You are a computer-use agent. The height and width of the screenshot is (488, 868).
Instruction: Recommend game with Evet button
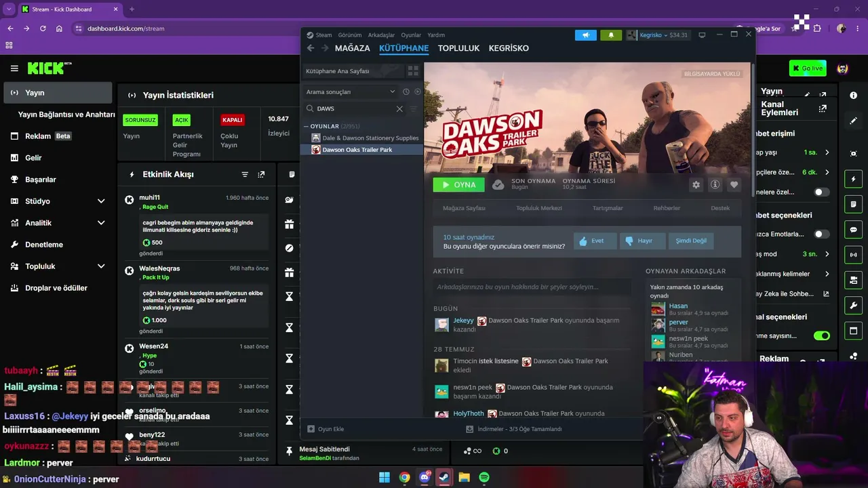click(x=595, y=241)
